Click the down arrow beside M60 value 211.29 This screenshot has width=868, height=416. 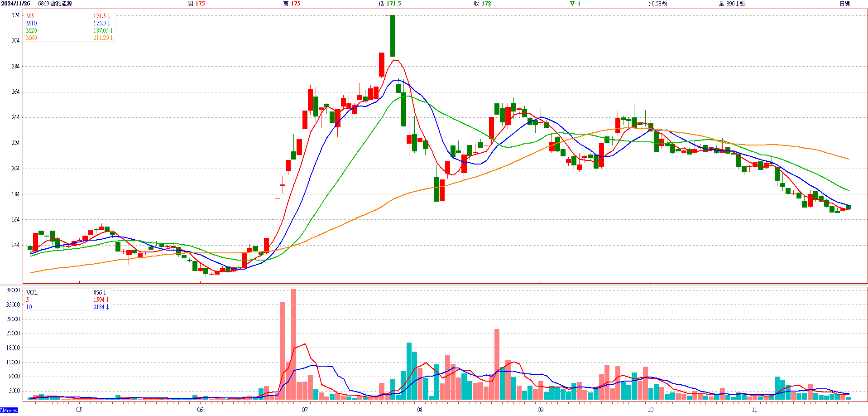pos(111,38)
